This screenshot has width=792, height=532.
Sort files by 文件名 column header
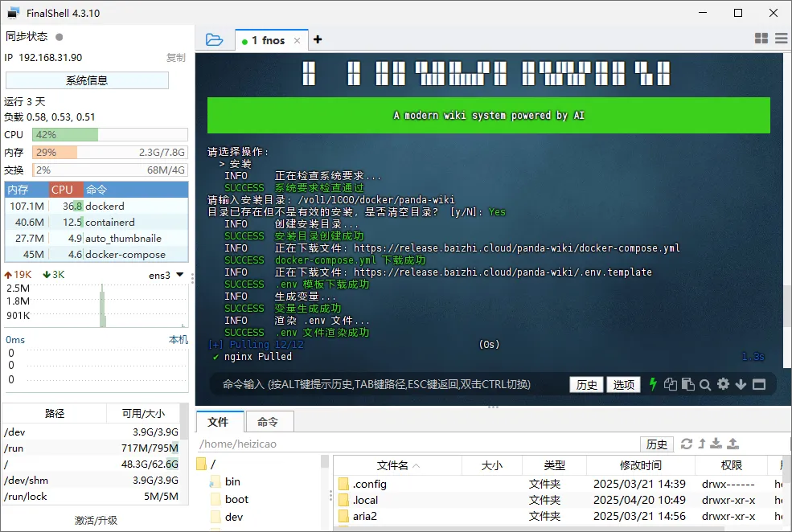[397, 465]
